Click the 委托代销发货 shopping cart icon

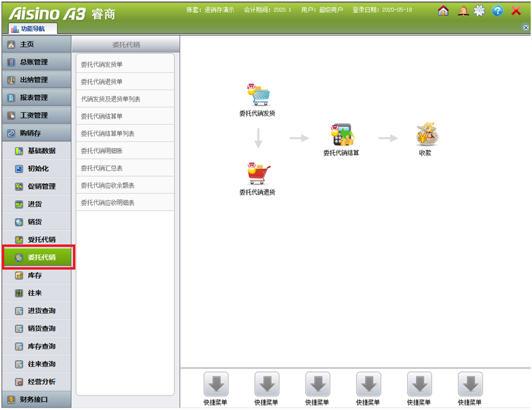tap(258, 95)
